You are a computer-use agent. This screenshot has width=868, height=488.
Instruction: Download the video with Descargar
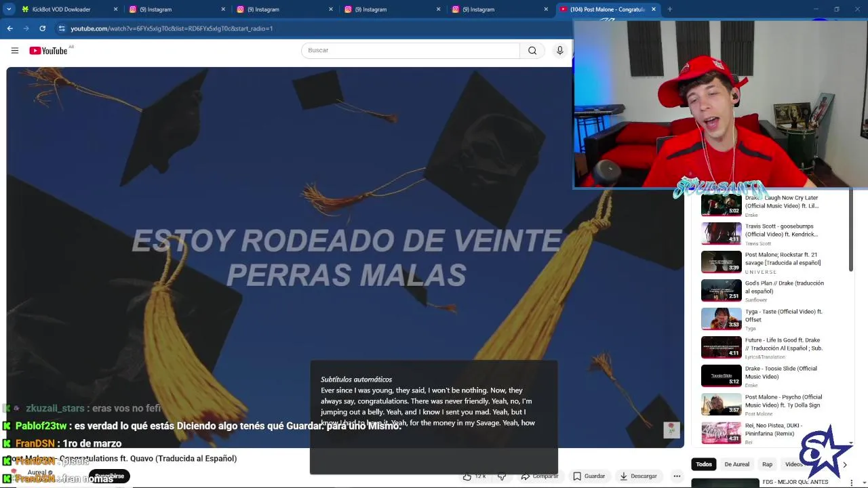point(639,476)
